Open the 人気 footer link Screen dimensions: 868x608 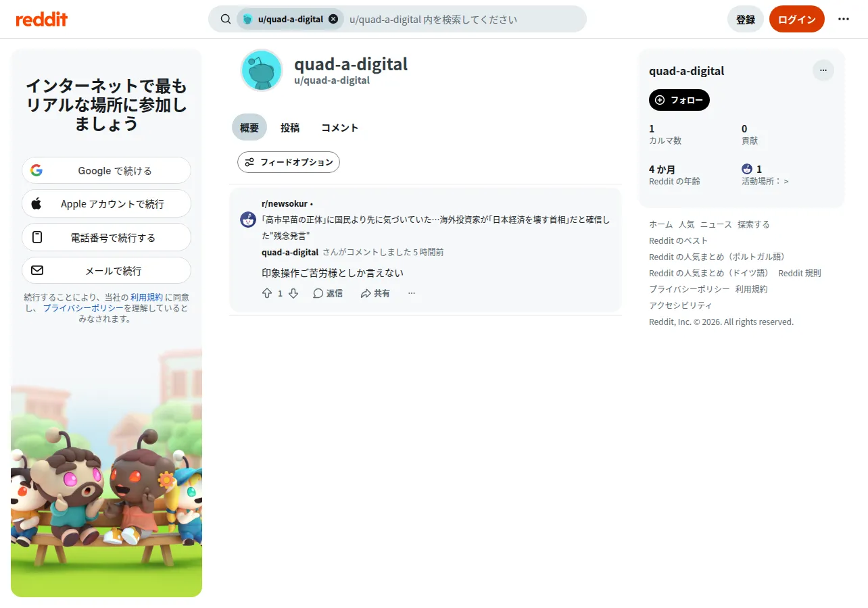tap(686, 224)
